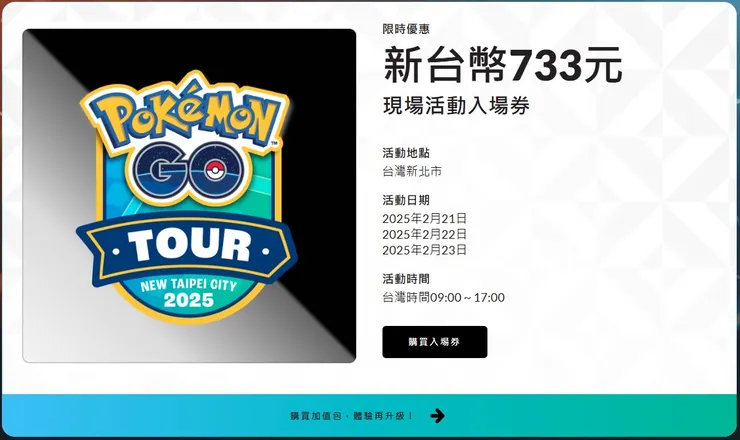
Task: Click the right arrow icon in bottom banner
Action: (x=437, y=416)
